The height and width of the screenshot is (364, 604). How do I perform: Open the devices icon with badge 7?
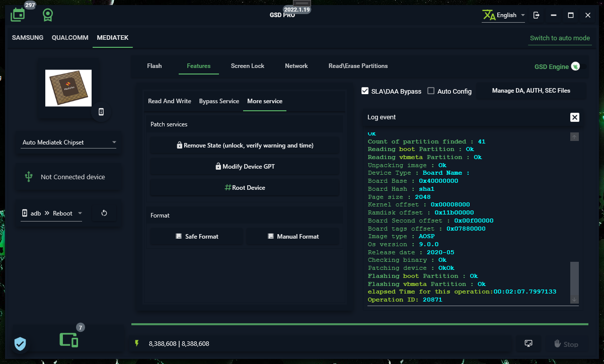[69, 340]
